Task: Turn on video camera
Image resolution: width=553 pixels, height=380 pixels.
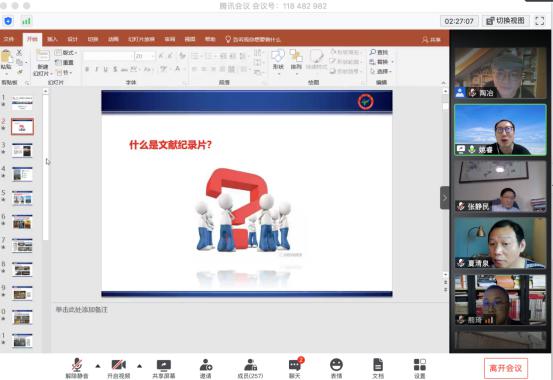Action: [x=118, y=368]
